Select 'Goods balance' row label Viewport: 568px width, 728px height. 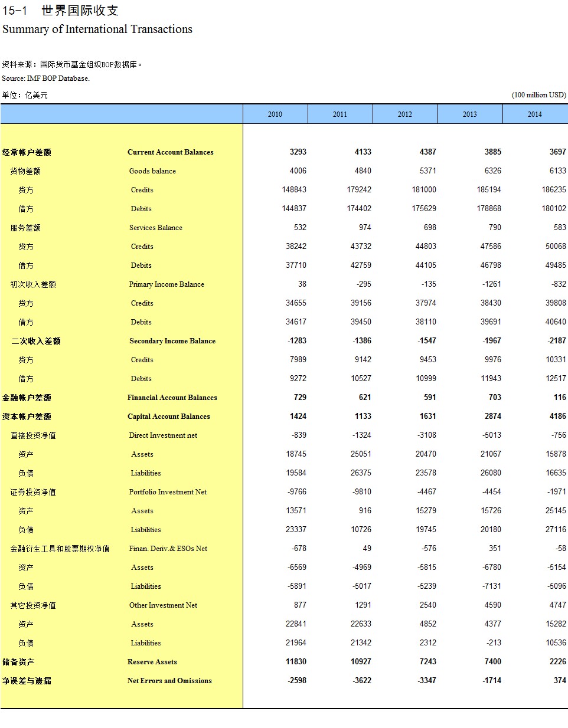(x=152, y=171)
